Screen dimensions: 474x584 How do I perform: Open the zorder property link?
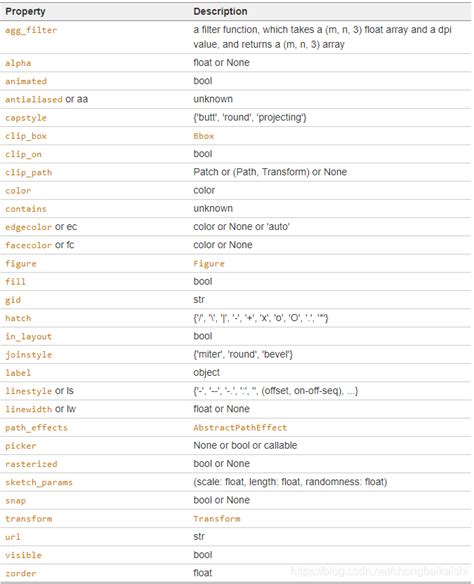(x=20, y=574)
